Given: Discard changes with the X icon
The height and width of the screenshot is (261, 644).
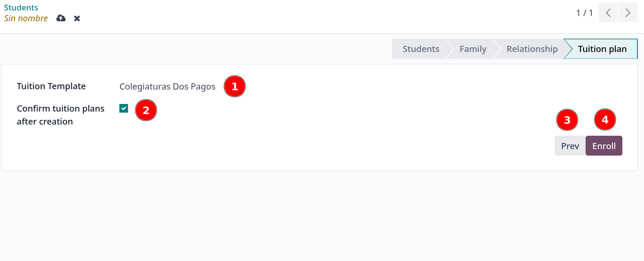Looking at the screenshot, I should click(x=77, y=18).
